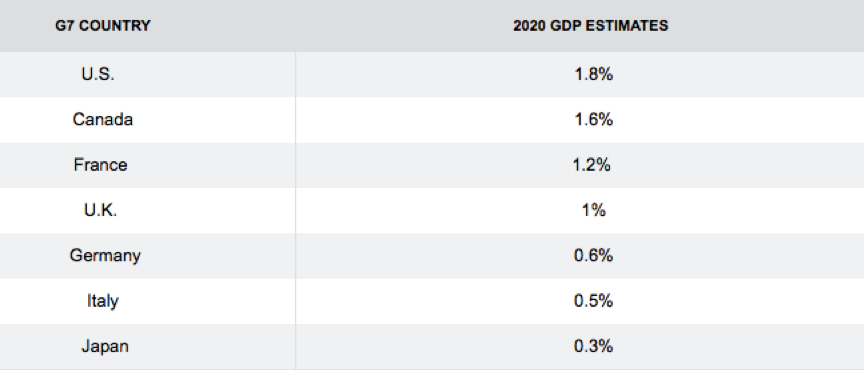The image size is (864, 370).
Task: Click the 0.5% GDP estimate value
Action: 593,301
